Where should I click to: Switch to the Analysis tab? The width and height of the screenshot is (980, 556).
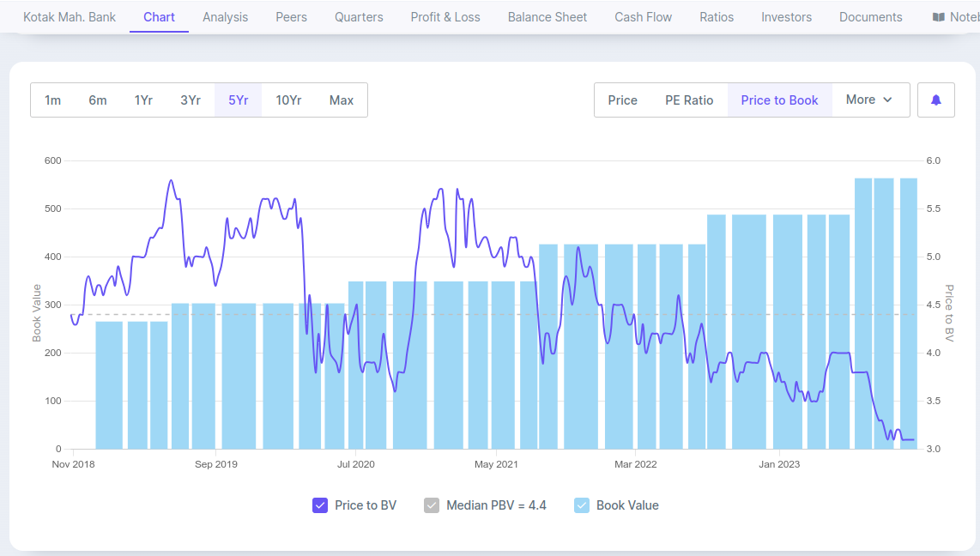[225, 17]
